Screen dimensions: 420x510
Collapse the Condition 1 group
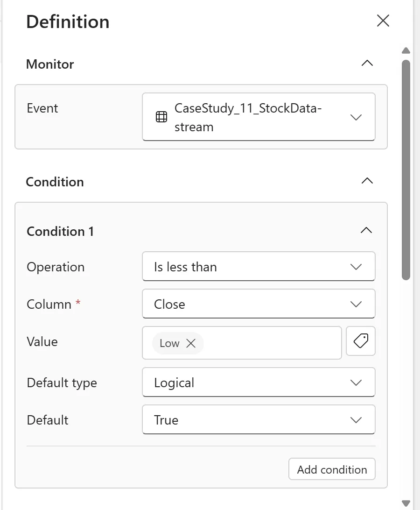[x=366, y=231]
